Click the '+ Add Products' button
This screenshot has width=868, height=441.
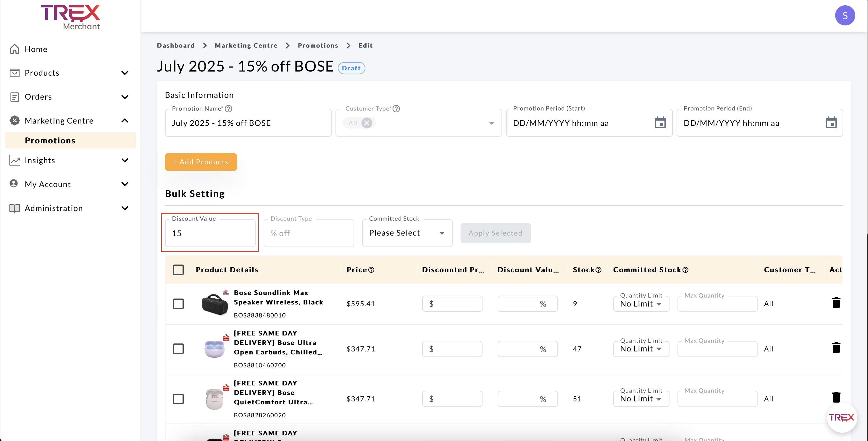[x=201, y=162]
